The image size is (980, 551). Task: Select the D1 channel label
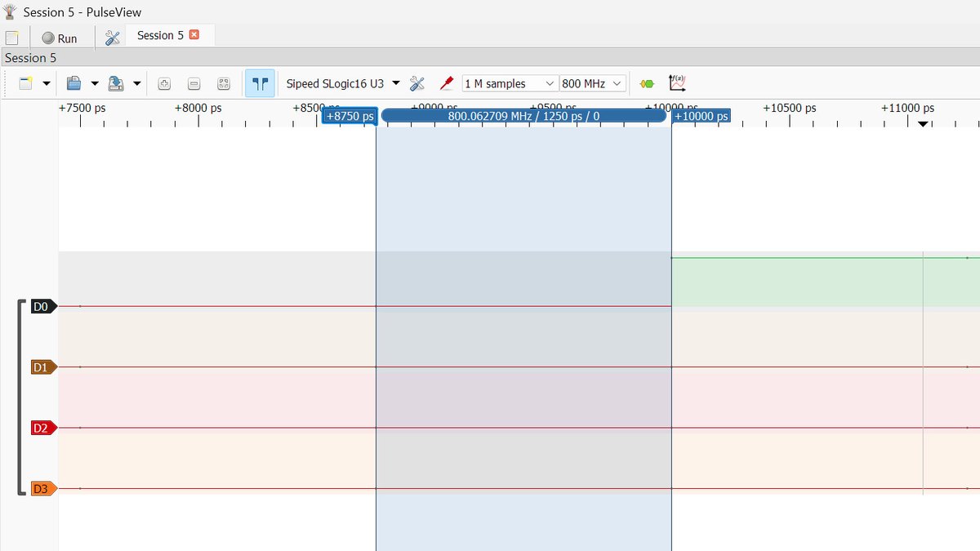[x=44, y=367]
